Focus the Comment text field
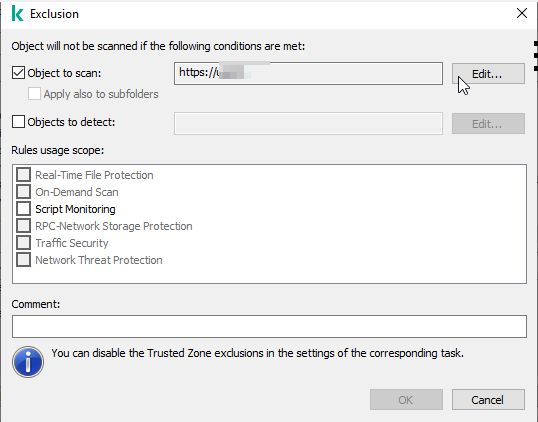The width and height of the screenshot is (538, 422). (269, 326)
